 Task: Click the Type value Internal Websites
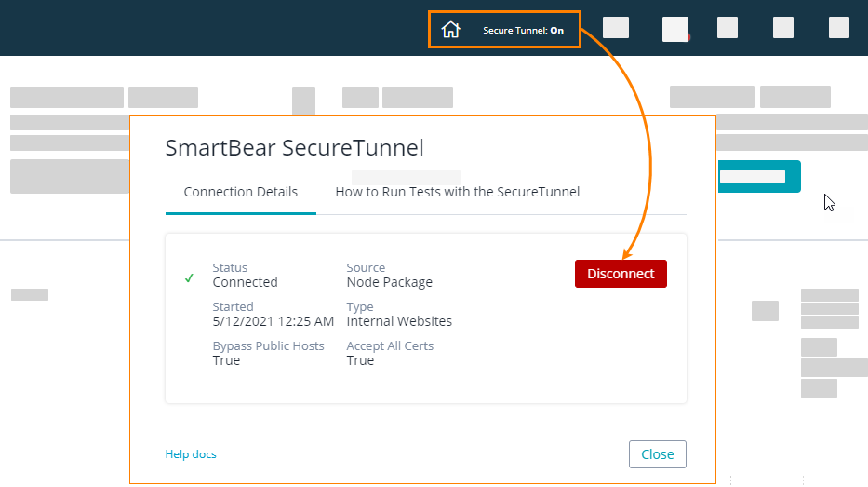click(x=399, y=321)
